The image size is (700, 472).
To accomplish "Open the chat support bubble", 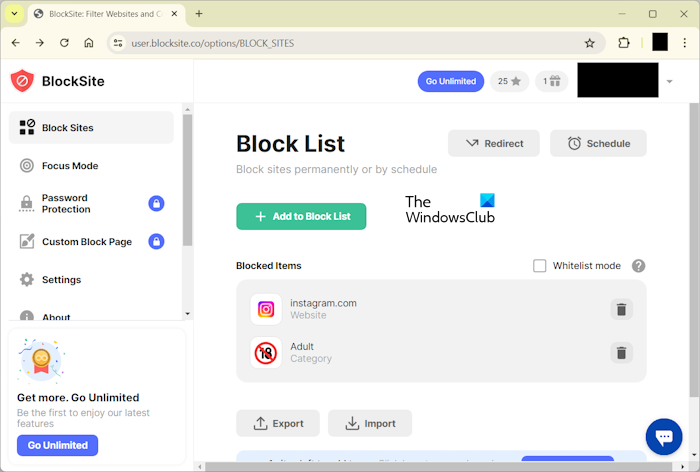I will (x=664, y=437).
